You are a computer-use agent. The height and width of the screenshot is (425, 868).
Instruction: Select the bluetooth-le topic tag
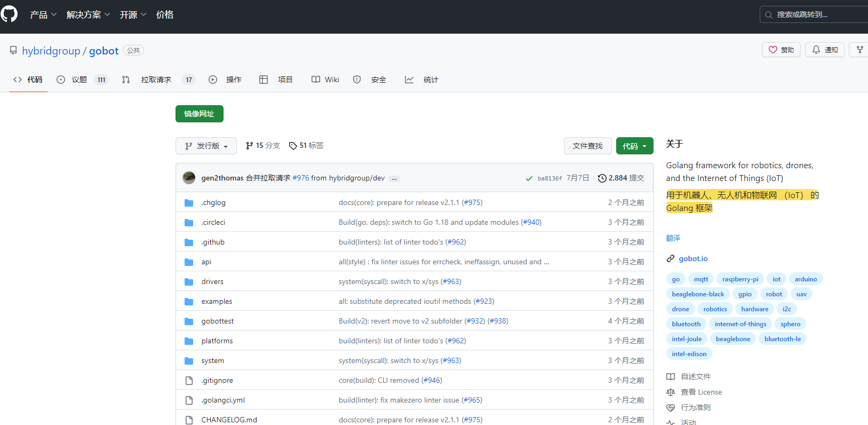783,339
